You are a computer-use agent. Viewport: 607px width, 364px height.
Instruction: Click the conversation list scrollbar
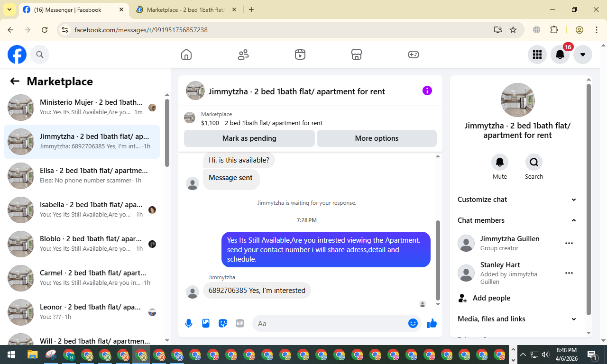coord(167,133)
